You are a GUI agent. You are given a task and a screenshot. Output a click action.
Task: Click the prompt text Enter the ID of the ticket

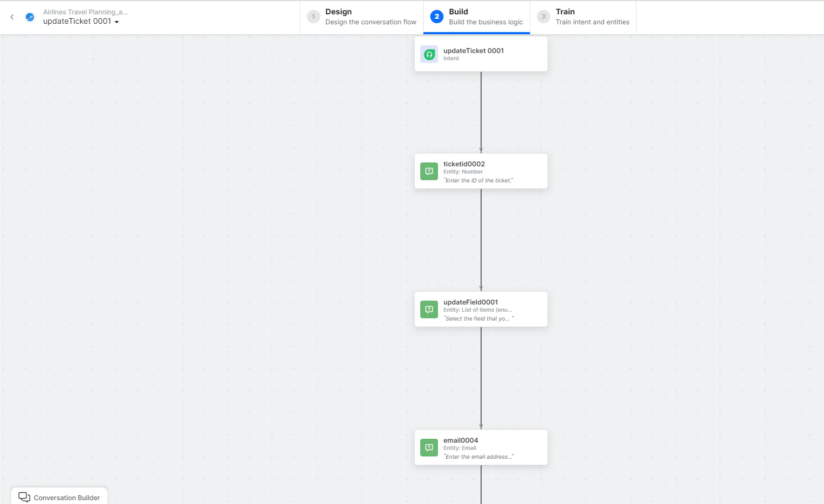[479, 180]
